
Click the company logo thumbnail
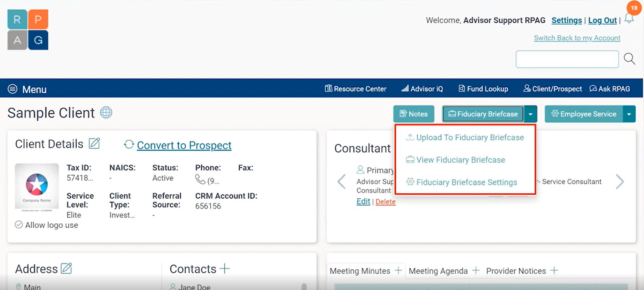click(x=37, y=187)
